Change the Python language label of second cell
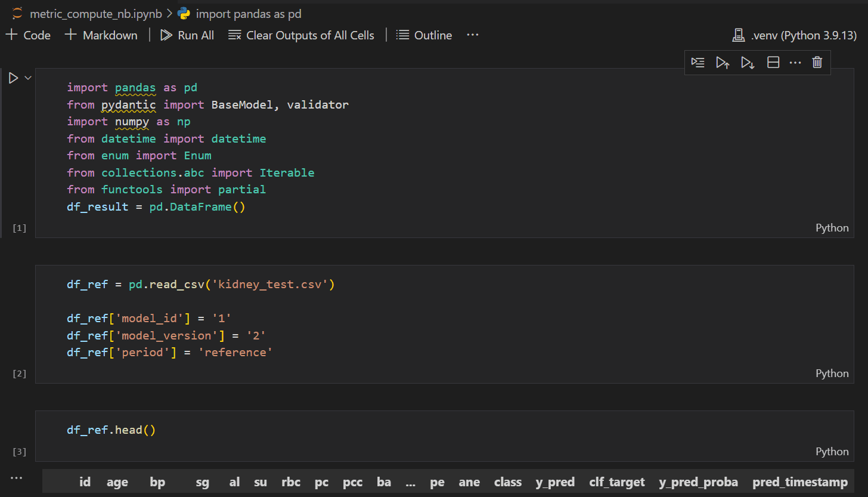Screen dimensions: 868x497 point(832,373)
